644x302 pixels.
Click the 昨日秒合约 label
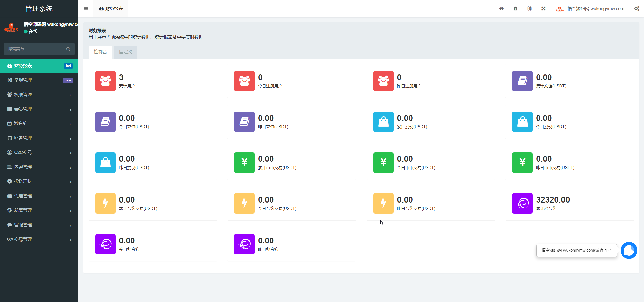click(x=268, y=249)
